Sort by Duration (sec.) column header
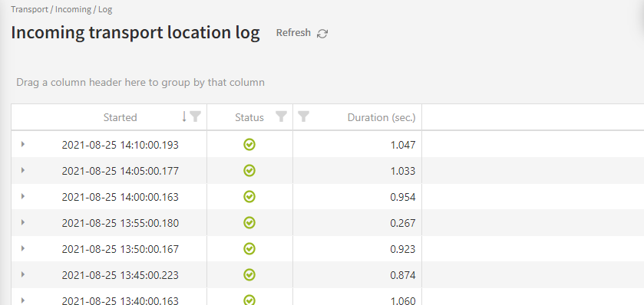This screenshot has height=305, width=644. pos(381,118)
